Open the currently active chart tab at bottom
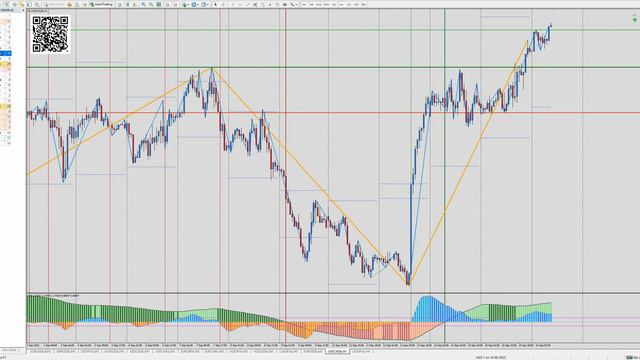This screenshot has width=640, height=360. pos(338,351)
